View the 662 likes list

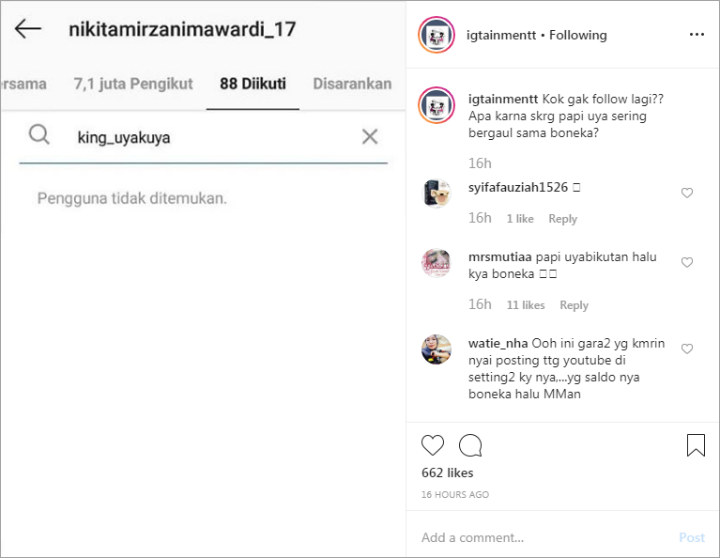click(x=447, y=473)
